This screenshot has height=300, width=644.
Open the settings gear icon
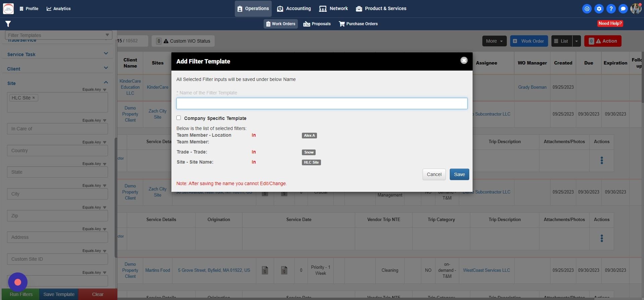pos(599,9)
